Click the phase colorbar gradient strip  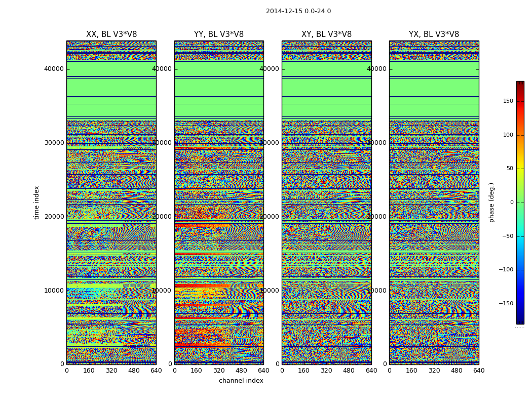coord(520,202)
